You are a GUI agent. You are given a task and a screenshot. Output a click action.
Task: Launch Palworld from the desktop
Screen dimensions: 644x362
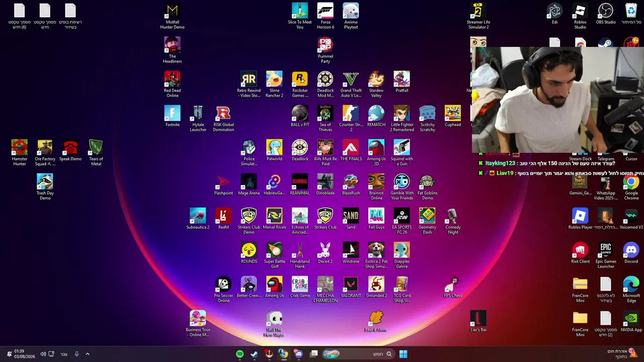click(274, 150)
